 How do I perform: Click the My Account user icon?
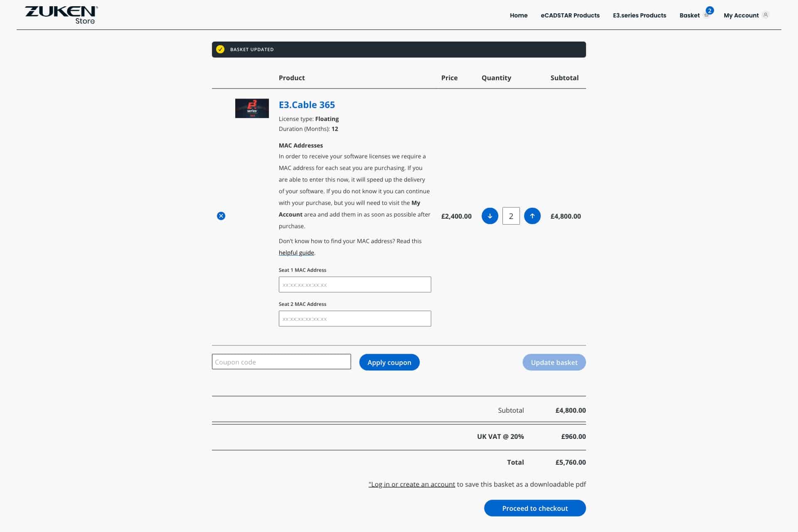pos(766,15)
